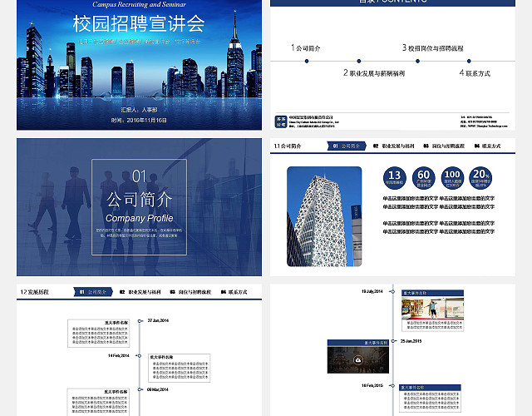
Task: Select 01 公司简介 tab on the 1.1 slide
Action: [x=347, y=146]
